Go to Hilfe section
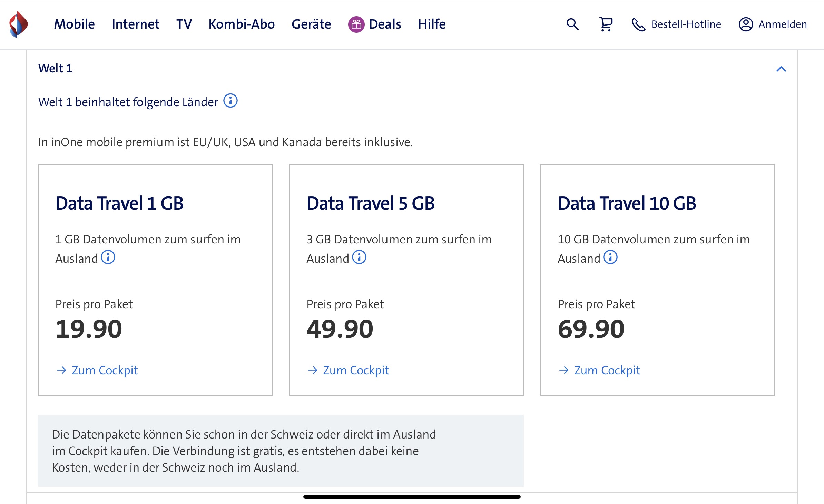824x504 pixels. click(x=432, y=24)
